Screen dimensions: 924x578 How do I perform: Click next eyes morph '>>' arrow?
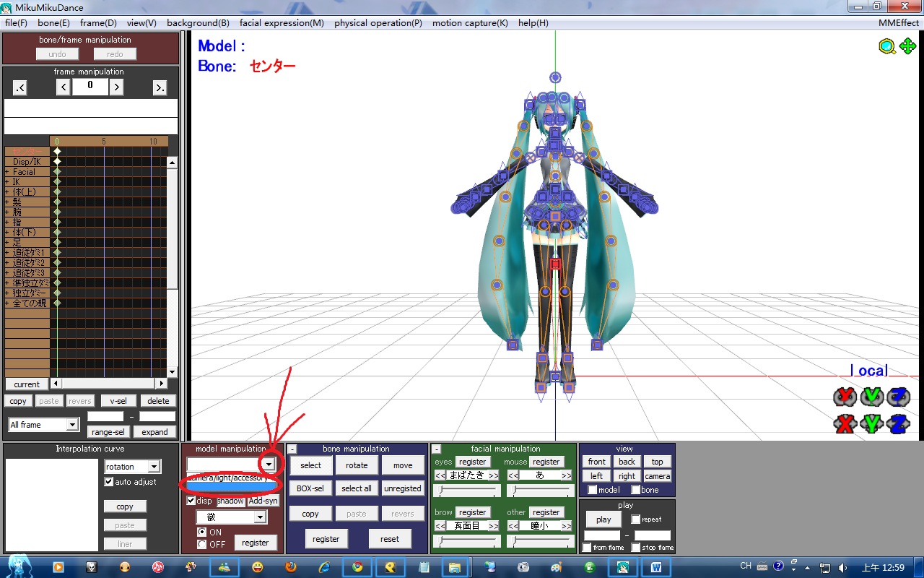[493, 475]
